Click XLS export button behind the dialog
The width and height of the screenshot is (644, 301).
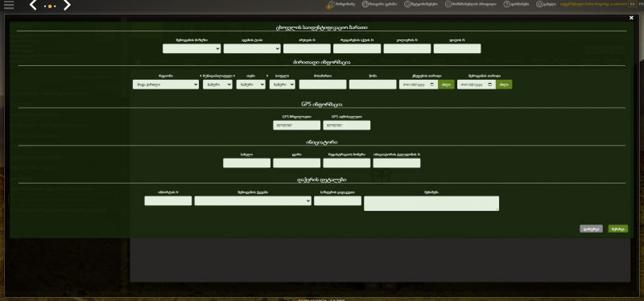[x=390, y=286]
